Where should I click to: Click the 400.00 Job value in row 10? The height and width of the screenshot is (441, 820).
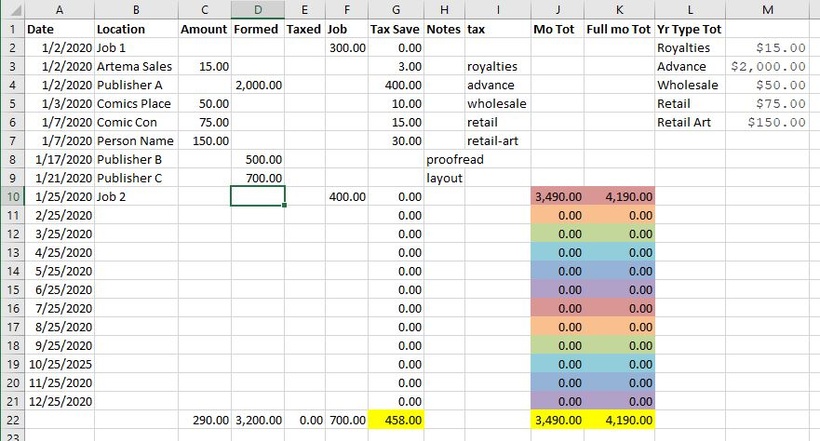pyautogui.click(x=347, y=197)
